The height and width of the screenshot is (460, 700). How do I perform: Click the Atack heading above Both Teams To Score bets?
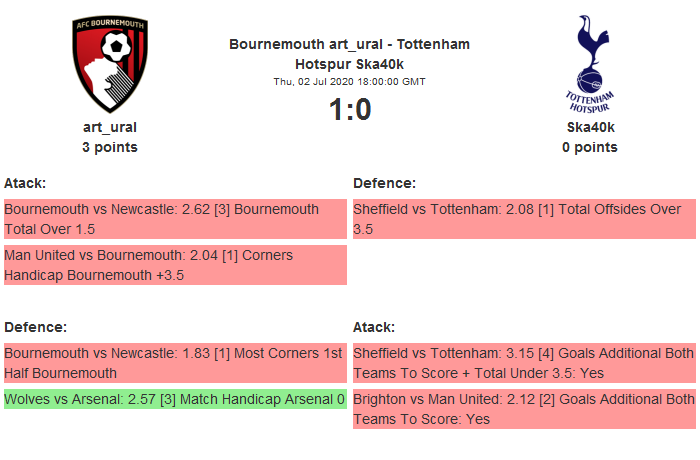click(x=374, y=327)
